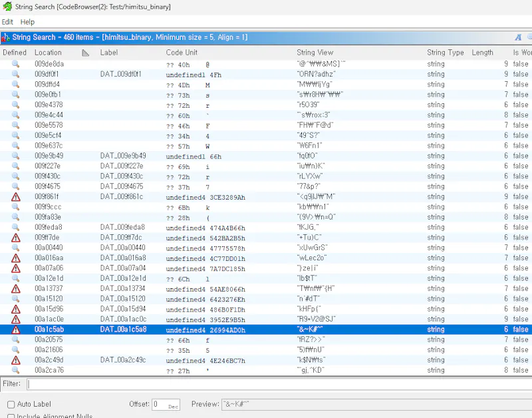This screenshot has width=532, height=418.
Task: Click the warning triangle icon for row 00a13737
Action: click(x=15, y=289)
